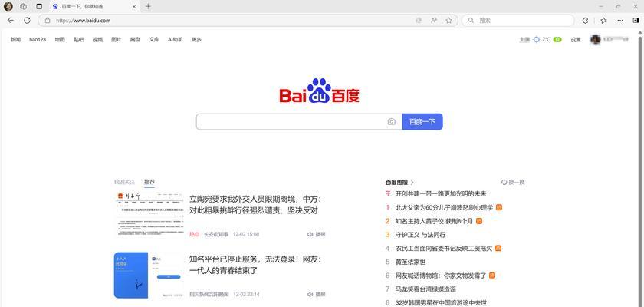Open a new browser tab

tap(148, 7)
